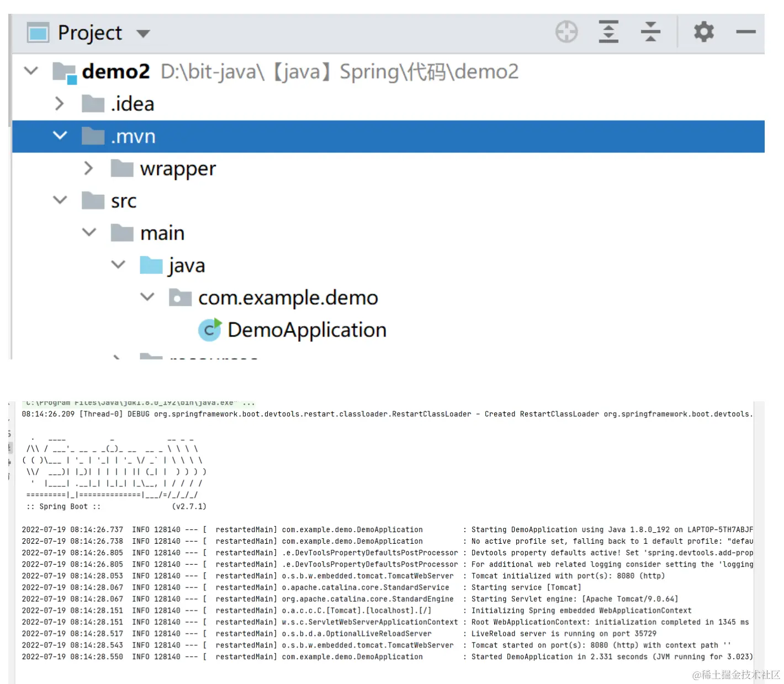Click the 'Tomcat started on port(s): 8080' line

click(377, 645)
